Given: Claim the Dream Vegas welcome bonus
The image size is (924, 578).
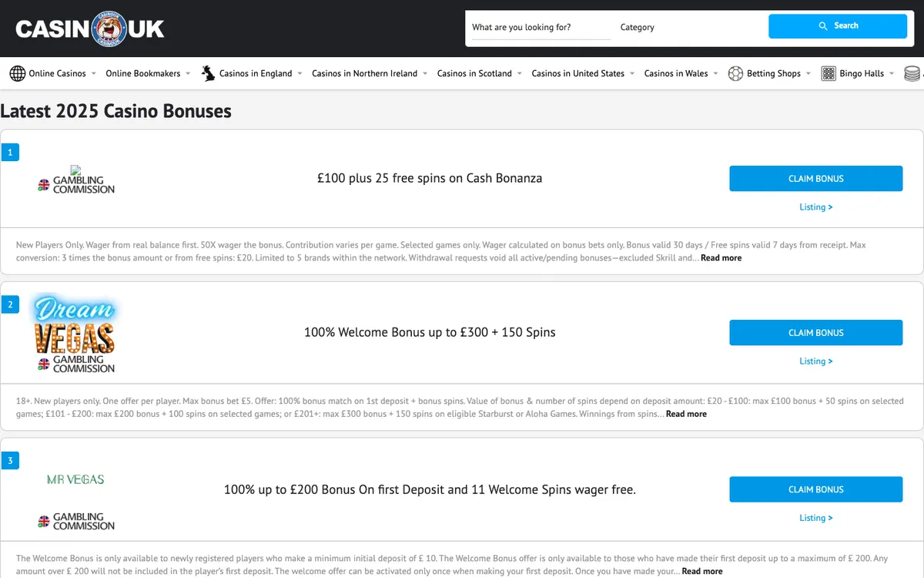Looking at the screenshot, I should pos(816,332).
